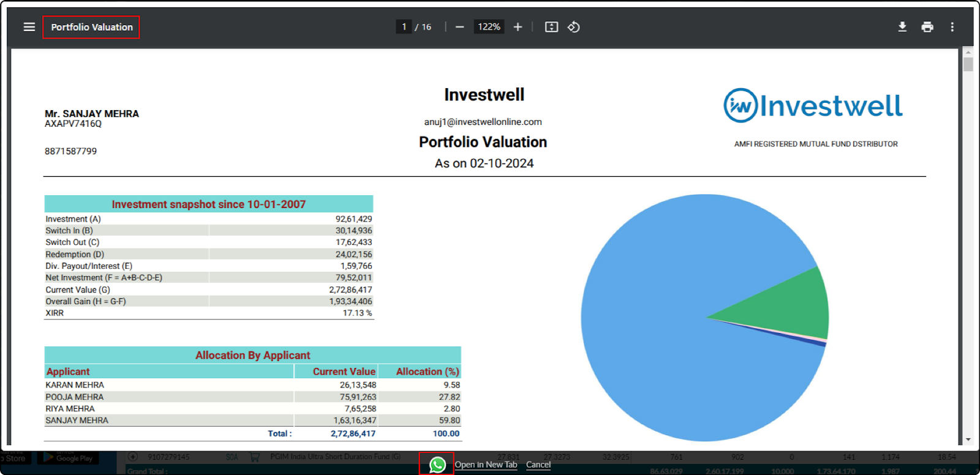
Task: Click the scrollbar down arrow
Action: pyautogui.click(x=968, y=439)
